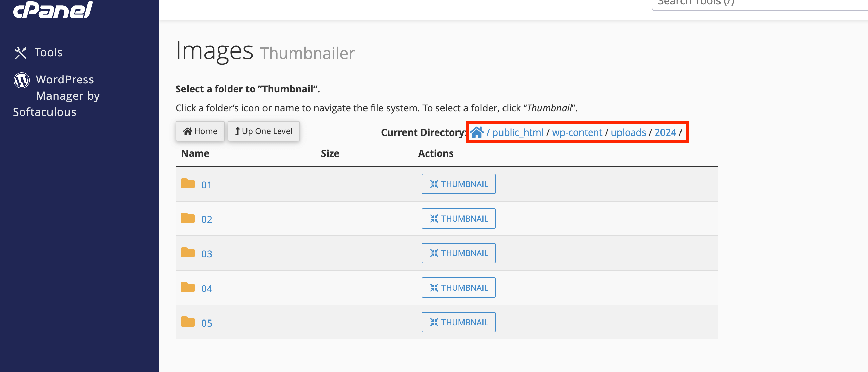Go Up One Level

tap(263, 131)
